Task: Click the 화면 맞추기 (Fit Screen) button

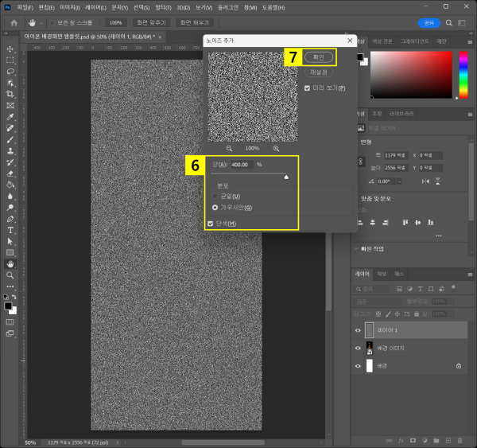Action: [151, 23]
